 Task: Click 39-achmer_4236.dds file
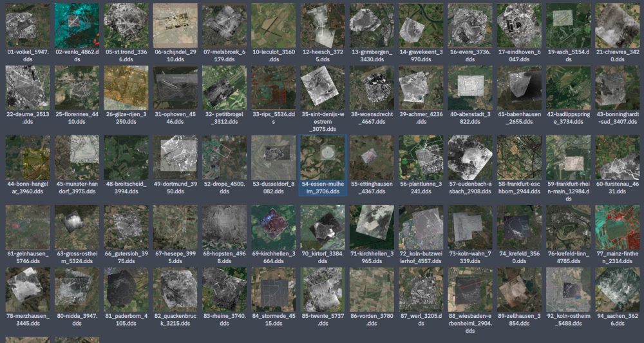(x=421, y=88)
